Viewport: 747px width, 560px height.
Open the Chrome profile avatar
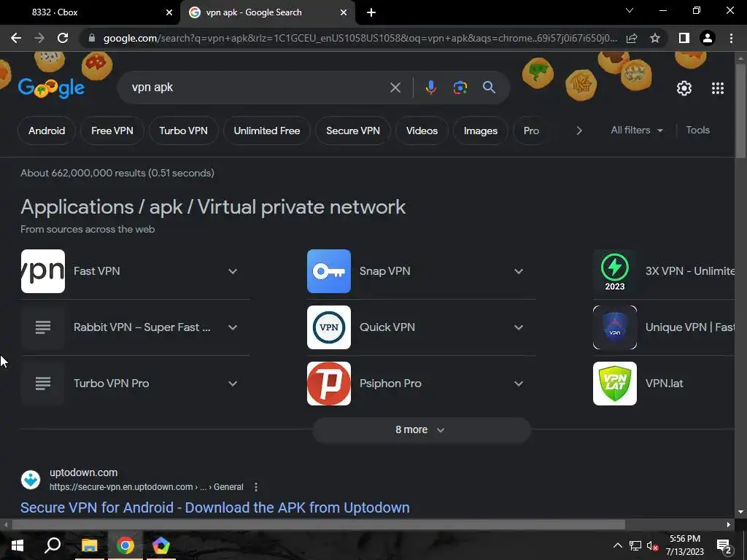(x=708, y=38)
